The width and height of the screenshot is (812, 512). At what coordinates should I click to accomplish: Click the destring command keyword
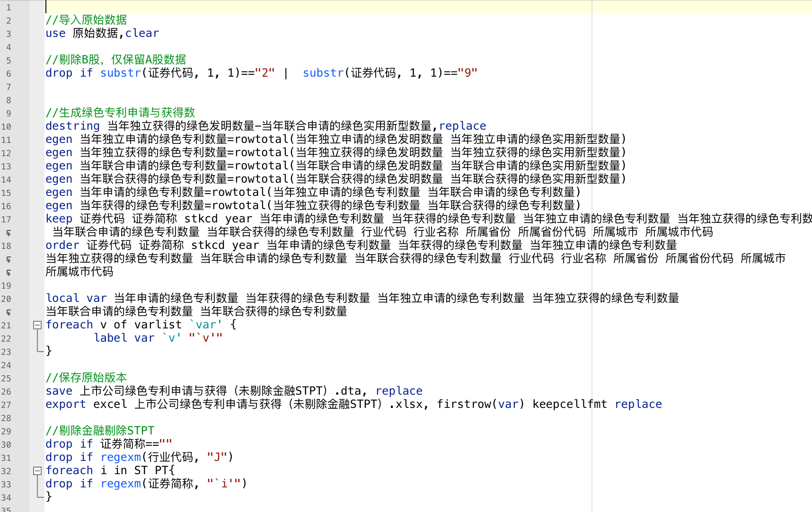tap(72, 126)
